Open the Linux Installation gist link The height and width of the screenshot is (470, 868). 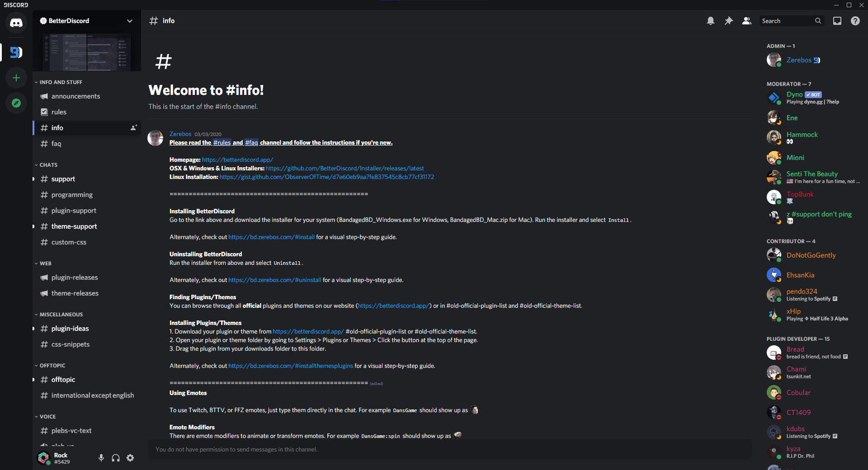click(x=327, y=177)
